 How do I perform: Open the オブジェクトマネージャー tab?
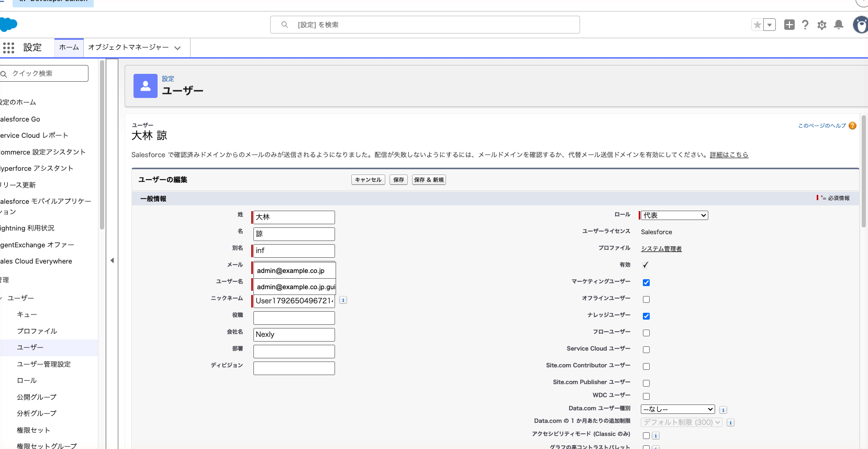point(128,47)
